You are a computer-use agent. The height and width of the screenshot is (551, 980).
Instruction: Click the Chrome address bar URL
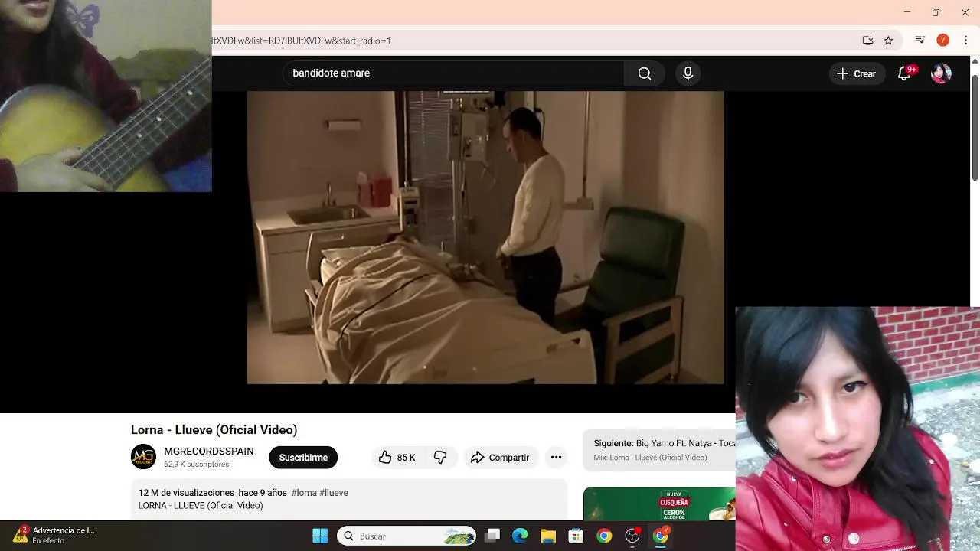pos(302,41)
